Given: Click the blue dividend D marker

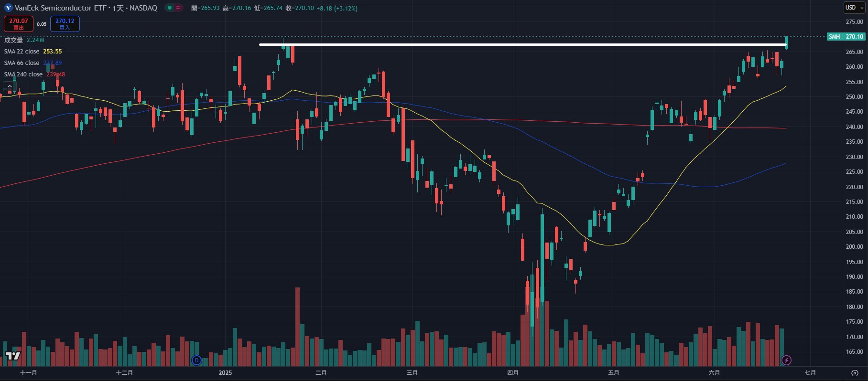Looking at the screenshot, I should pos(196,360).
